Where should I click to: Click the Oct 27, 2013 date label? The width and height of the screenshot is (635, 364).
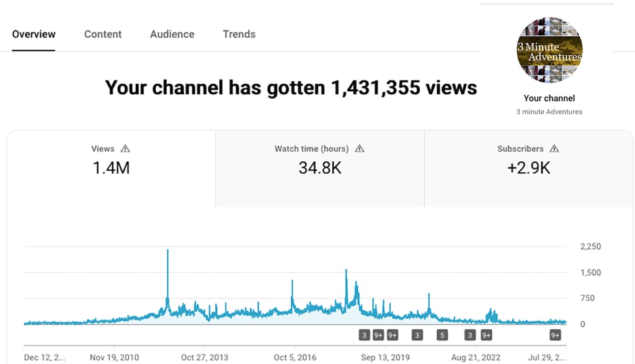(205, 358)
